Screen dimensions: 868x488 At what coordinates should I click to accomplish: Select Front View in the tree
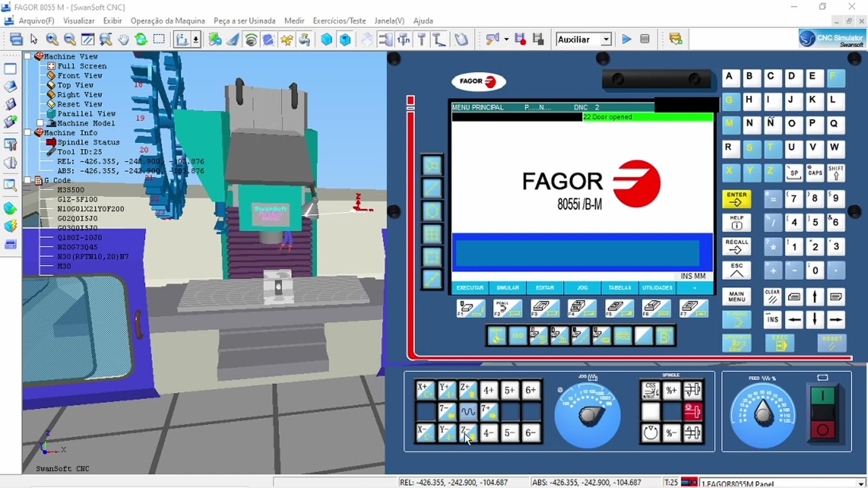(x=80, y=76)
